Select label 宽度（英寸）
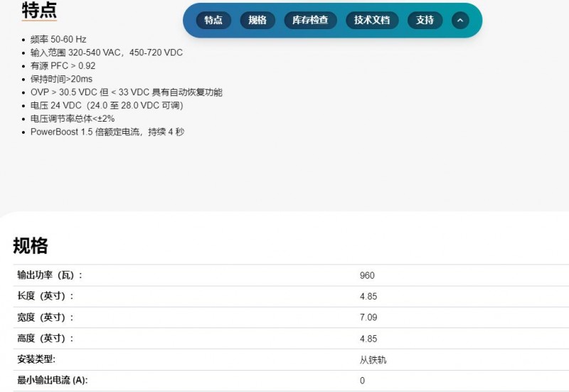 click(x=46, y=317)
